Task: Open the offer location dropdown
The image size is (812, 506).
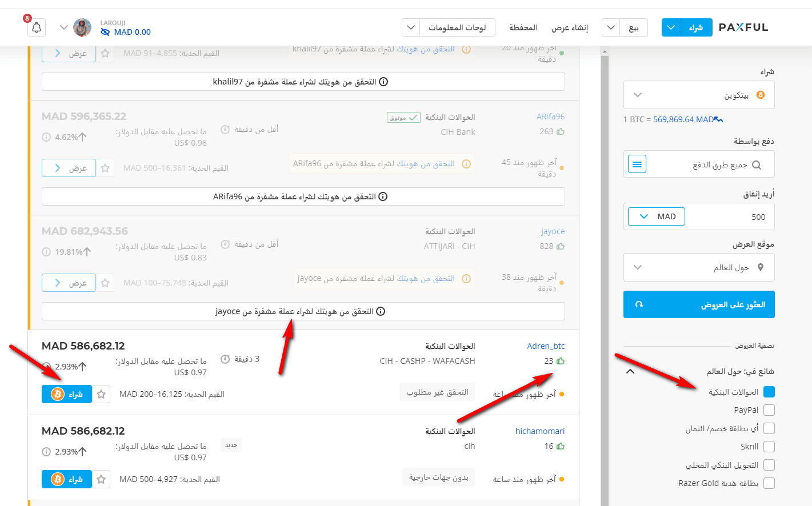Action: (x=699, y=267)
